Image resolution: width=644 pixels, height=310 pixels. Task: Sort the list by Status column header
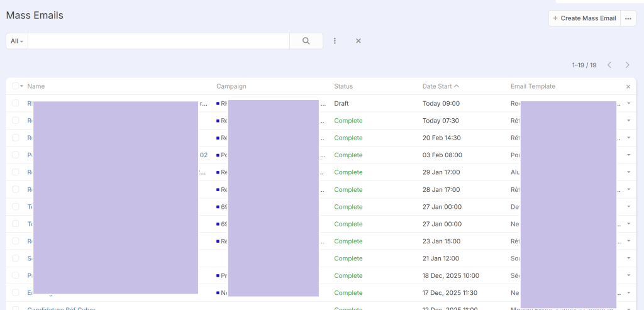343,86
